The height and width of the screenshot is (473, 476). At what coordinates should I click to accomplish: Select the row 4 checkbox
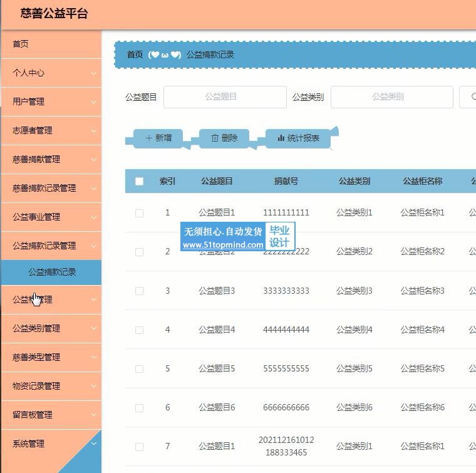(x=139, y=330)
